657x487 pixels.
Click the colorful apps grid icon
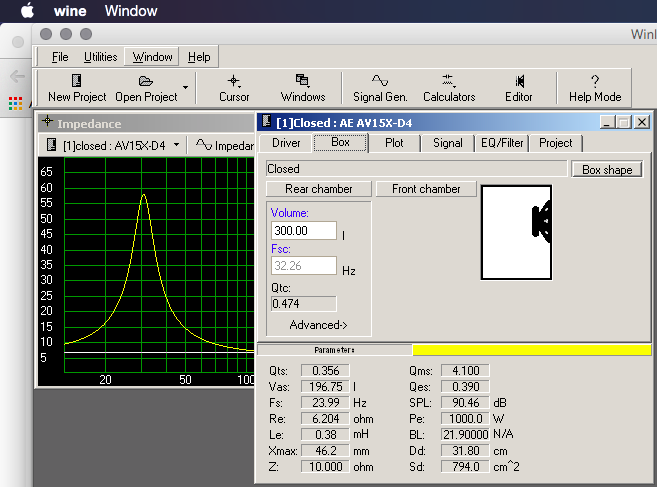click(x=16, y=104)
